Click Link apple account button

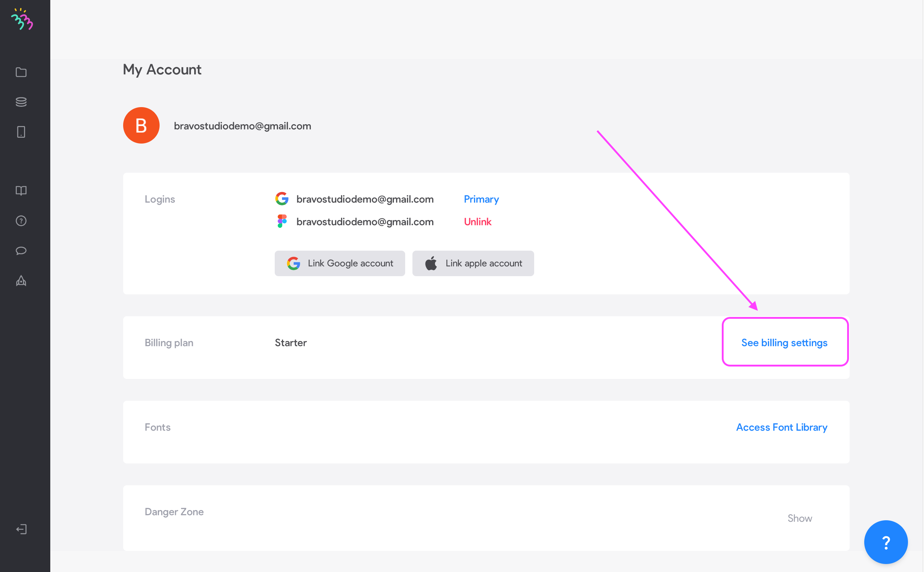[473, 263]
